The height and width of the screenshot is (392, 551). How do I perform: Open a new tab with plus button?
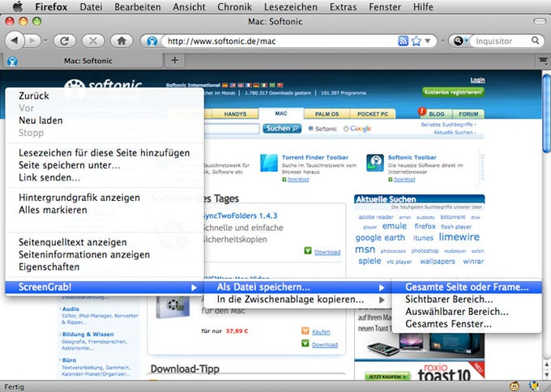(x=175, y=61)
